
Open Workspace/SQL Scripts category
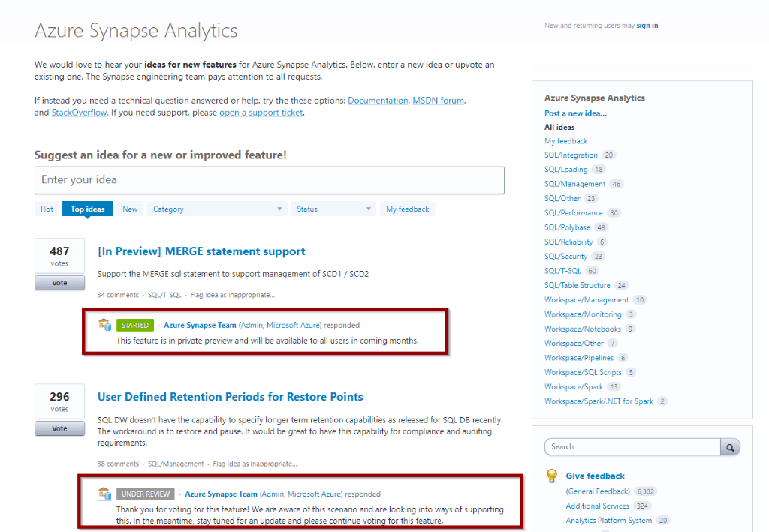[x=583, y=373]
